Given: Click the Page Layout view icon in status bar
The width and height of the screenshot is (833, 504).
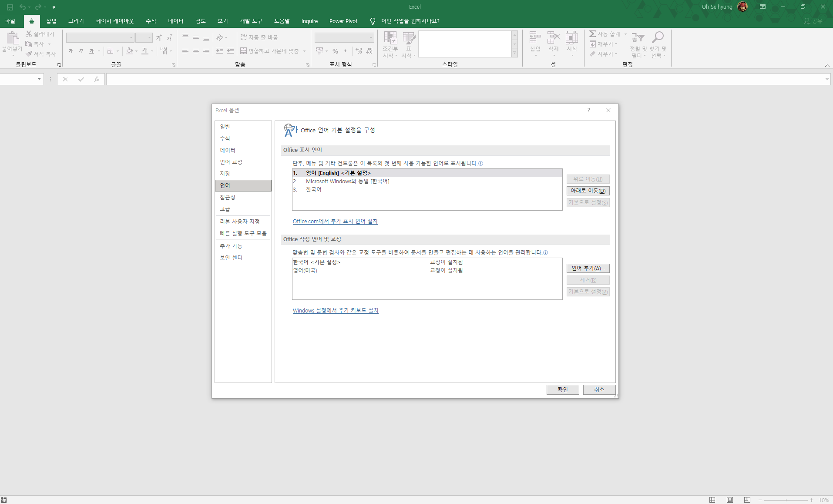Looking at the screenshot, I should [730, 500].
